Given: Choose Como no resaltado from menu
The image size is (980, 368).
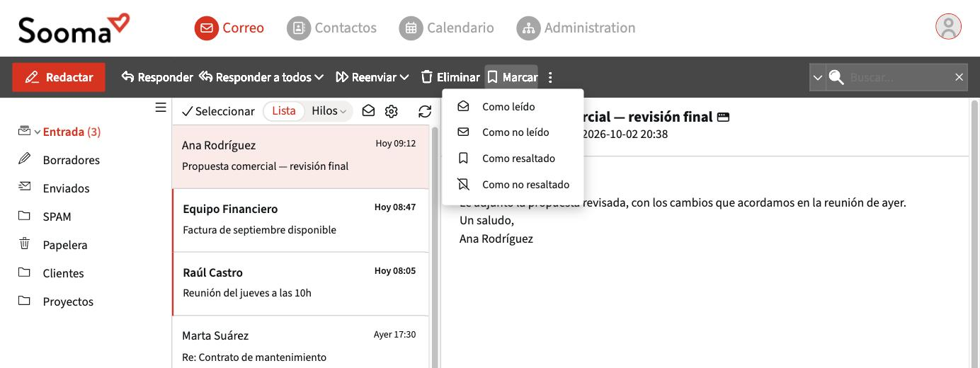Looking at the screenshot, I should pyautogui.click(x=513, y=185).
